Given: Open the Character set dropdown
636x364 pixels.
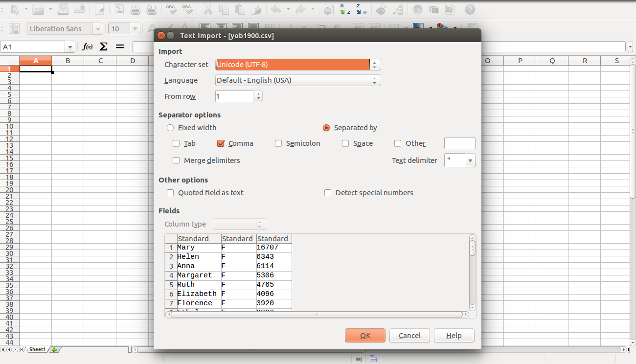Looking at the screenshot, I should 375,65.
